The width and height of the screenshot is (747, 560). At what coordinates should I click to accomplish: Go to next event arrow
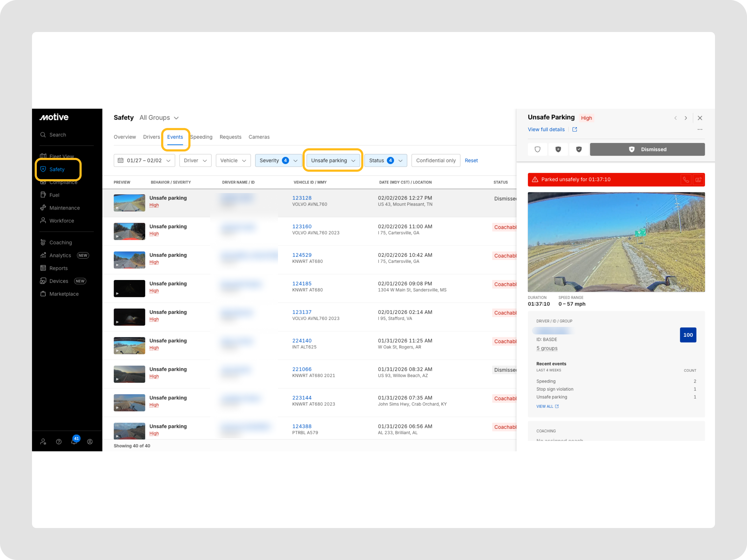[x=686, y=118]
